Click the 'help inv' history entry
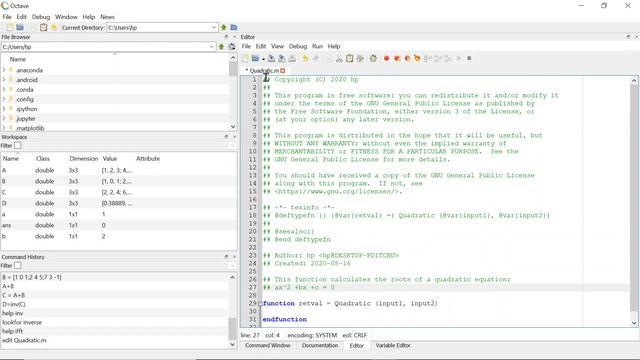This screenshot has height=360, width=640. point(13,313)
